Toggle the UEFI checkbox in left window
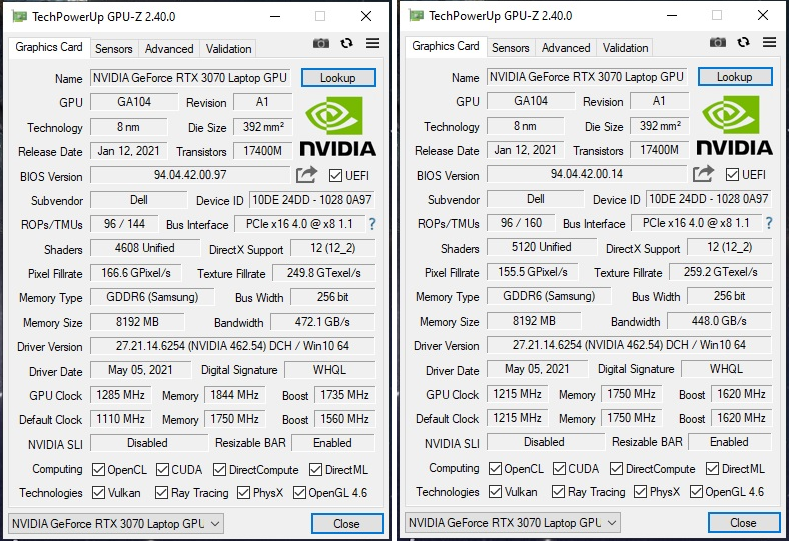The height and width of the screenshot is (541, 789). pos(335,176)
